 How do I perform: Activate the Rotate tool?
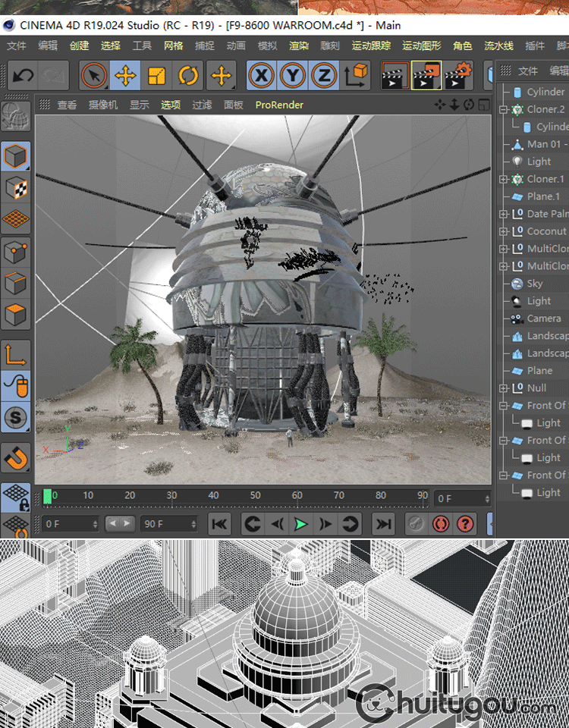[x=188, y=76]
